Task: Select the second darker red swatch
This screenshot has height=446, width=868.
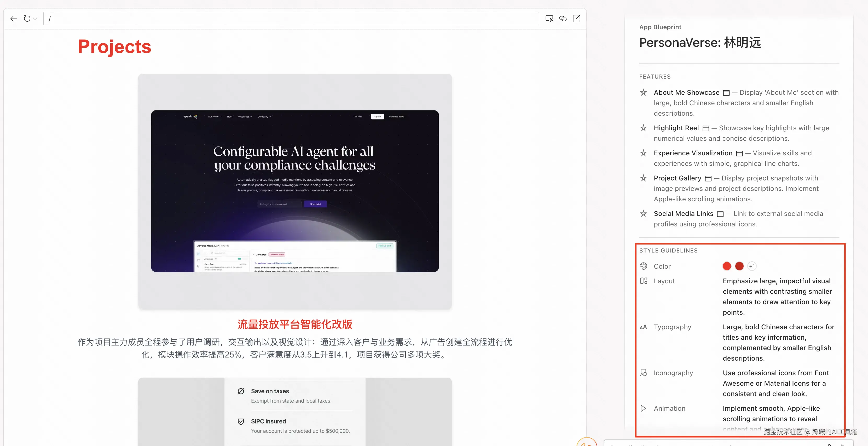Action: 739,266
